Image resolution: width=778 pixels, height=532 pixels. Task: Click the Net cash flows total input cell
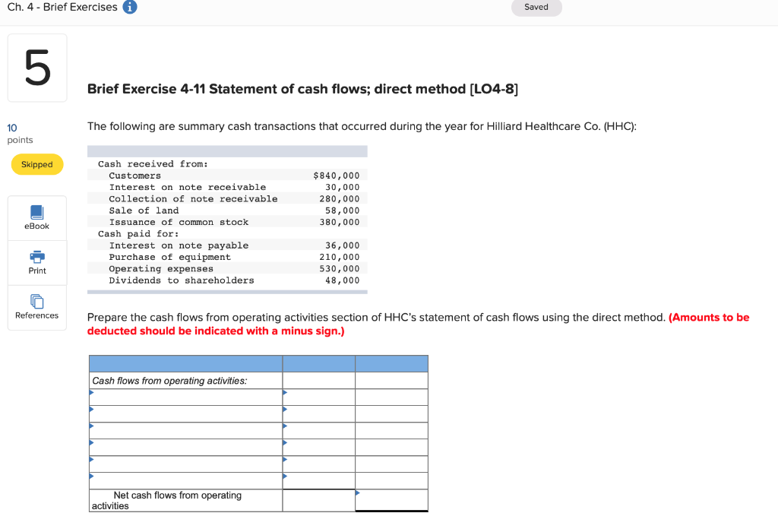pos(319,500)
